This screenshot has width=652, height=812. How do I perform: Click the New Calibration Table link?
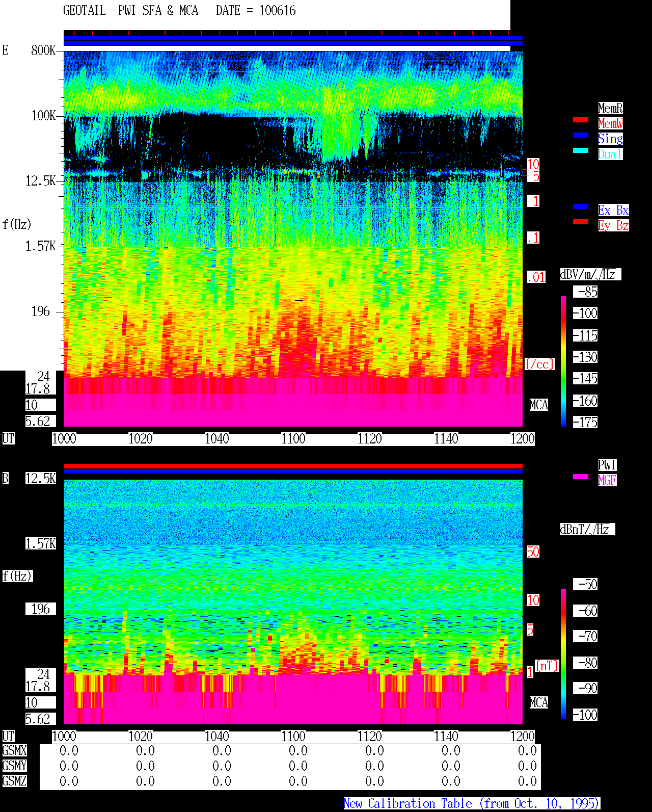pos(472,804)
